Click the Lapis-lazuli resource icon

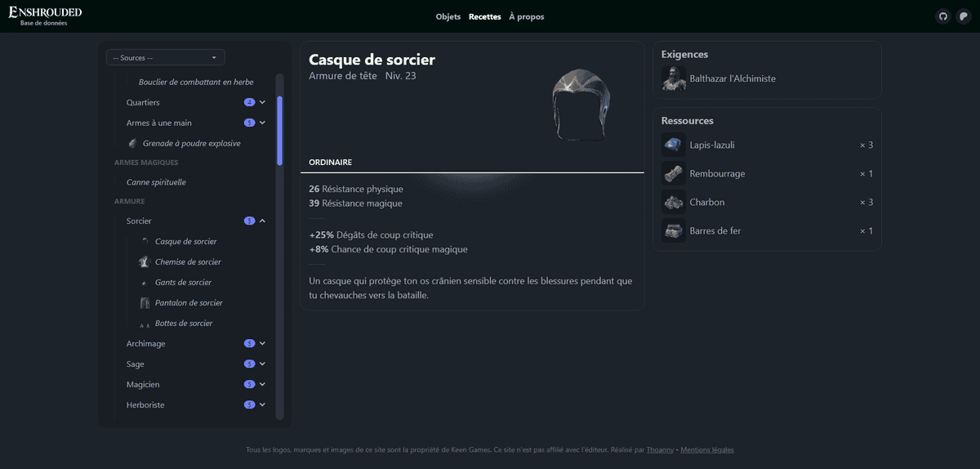(673, 145)
